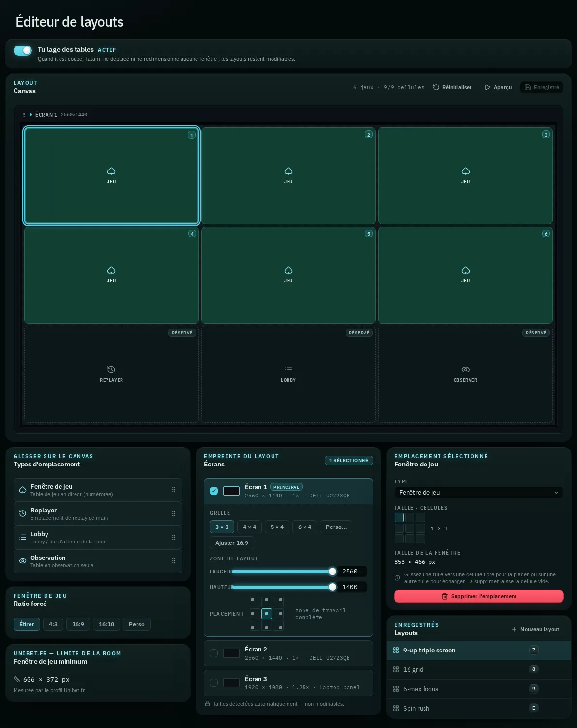Grab the Écran 1 canvas drag handle
Viewport: 577px width, 728px height.
(24, 115)
